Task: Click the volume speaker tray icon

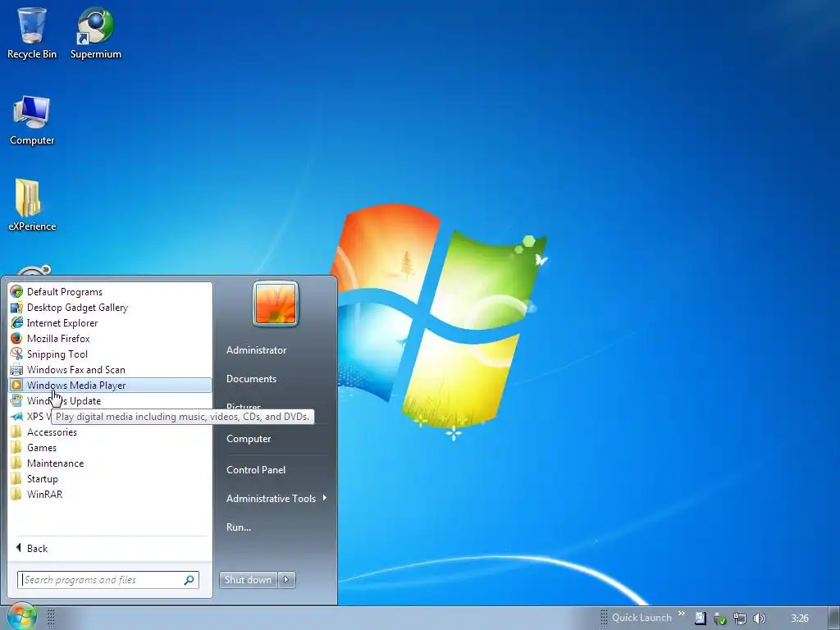Action: point(759,619)
